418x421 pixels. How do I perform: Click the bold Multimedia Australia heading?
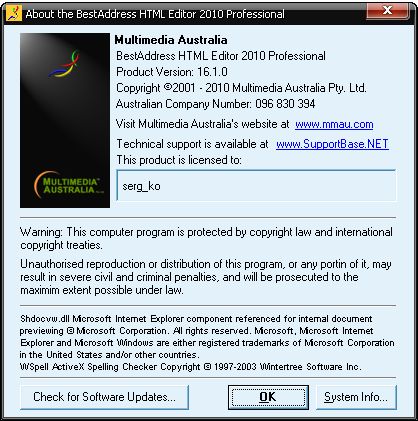171,40
